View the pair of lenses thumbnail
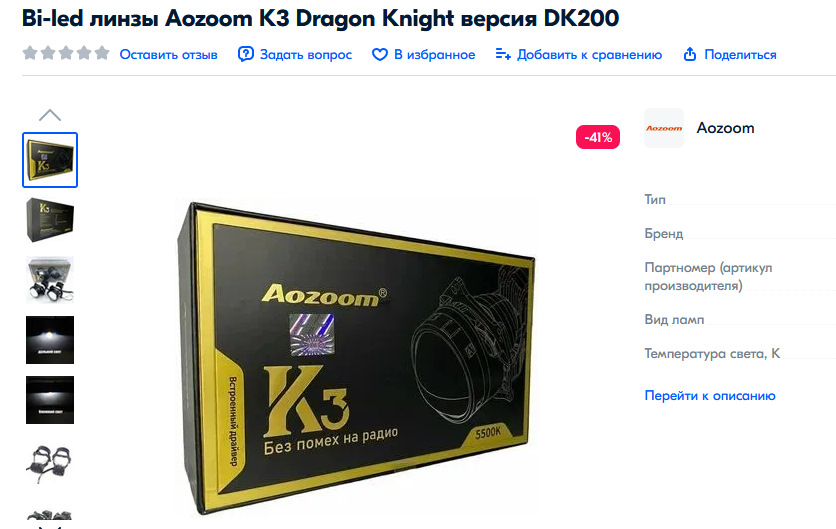This screenshot has width=836, height=529. pyautogui.click(x=50, y=460)
